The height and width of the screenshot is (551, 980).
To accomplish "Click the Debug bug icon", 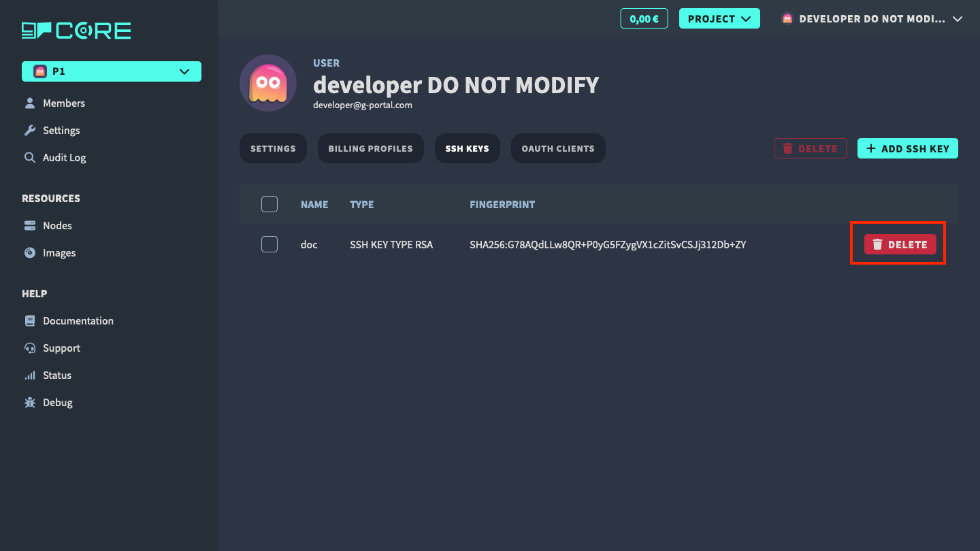I will (30, 402).
